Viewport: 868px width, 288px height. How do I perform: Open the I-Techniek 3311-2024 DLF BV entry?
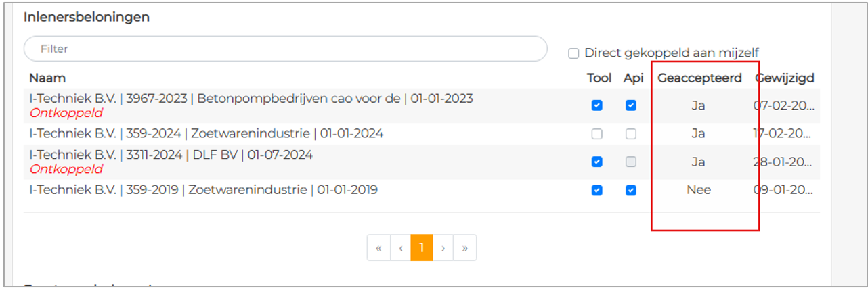click(171, 155)
